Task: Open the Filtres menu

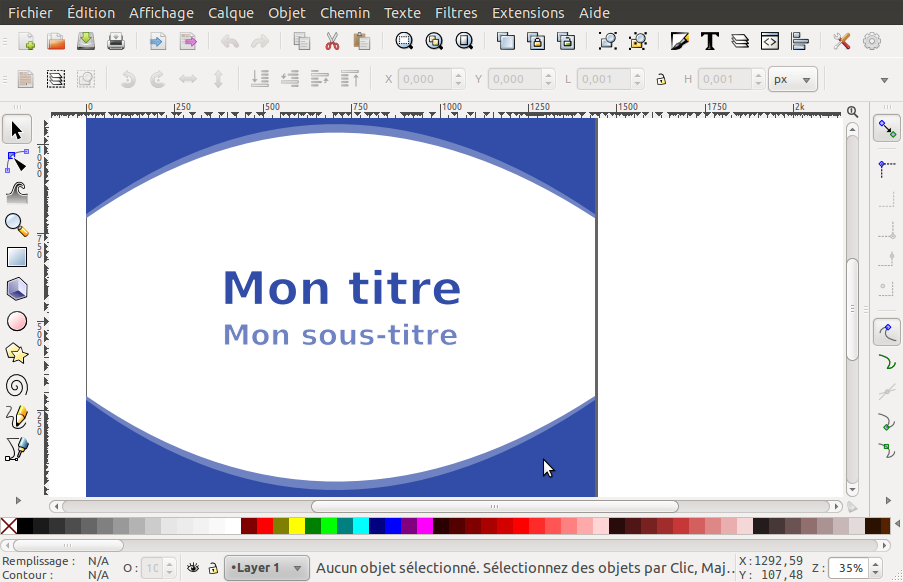Action: (456, 13)
